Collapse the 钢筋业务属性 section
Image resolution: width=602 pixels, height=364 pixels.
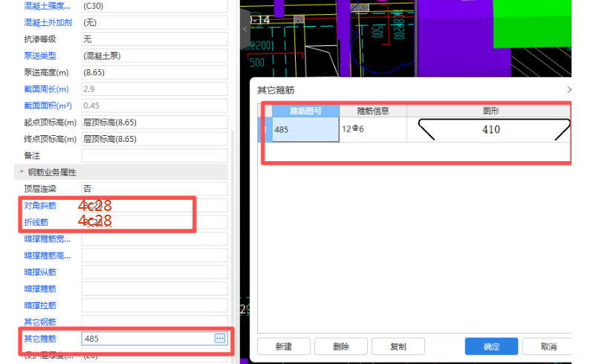point(22,172)
